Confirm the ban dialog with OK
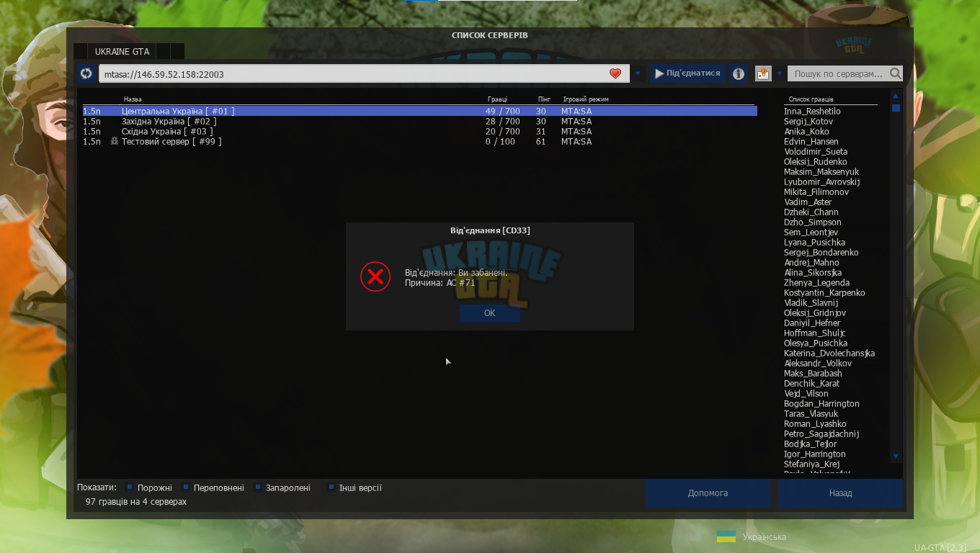Image resolution: width=980 pixels, height=553 pixels. [489, 313]
